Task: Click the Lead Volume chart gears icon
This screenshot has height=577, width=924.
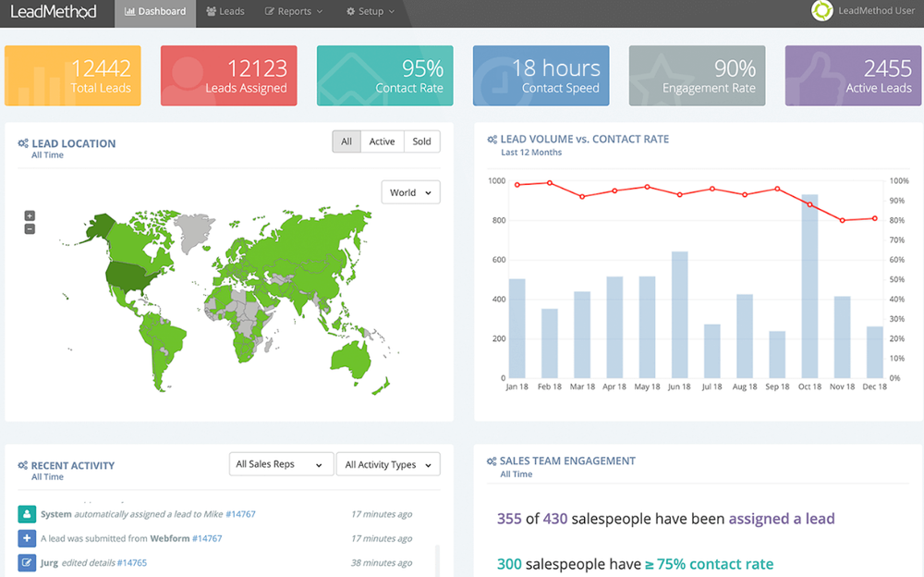Action: pos(492,140)
